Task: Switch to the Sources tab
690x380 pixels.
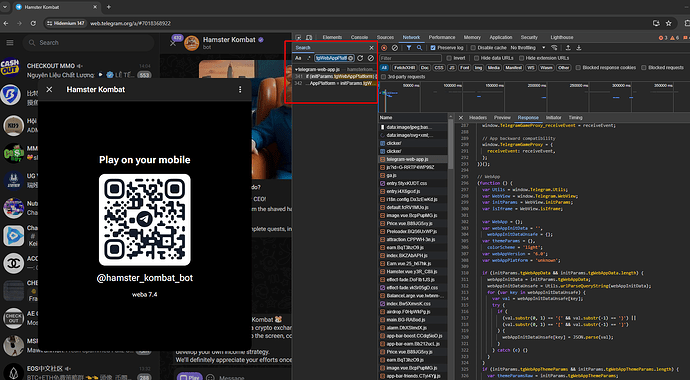Action: (385, 38)
